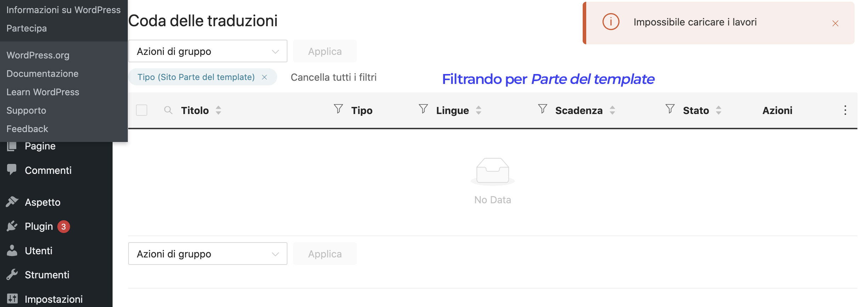This screenshot has width=868, height=307.
Task: Sort the table by Stato arrows
Action: pyautogui.click(x=719, y=110)
